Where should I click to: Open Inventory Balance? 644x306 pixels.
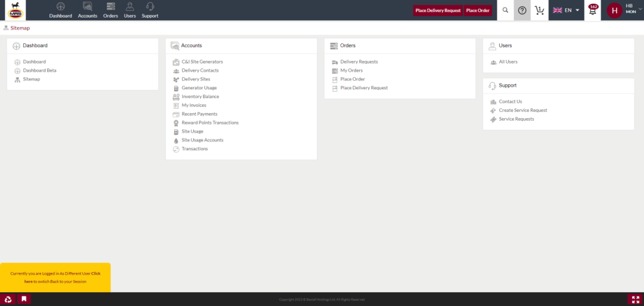tap(201, 96)
